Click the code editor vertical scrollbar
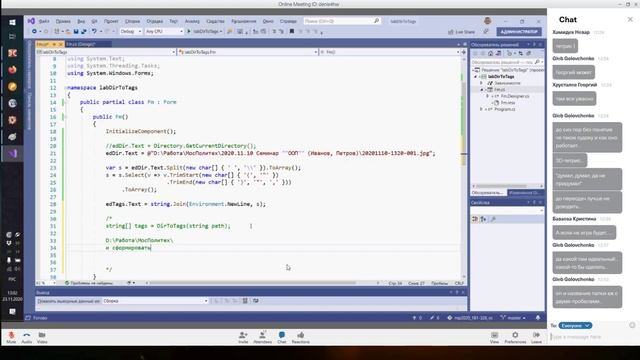The width and height of the screenshot is (640, 360). pos(464,167)
